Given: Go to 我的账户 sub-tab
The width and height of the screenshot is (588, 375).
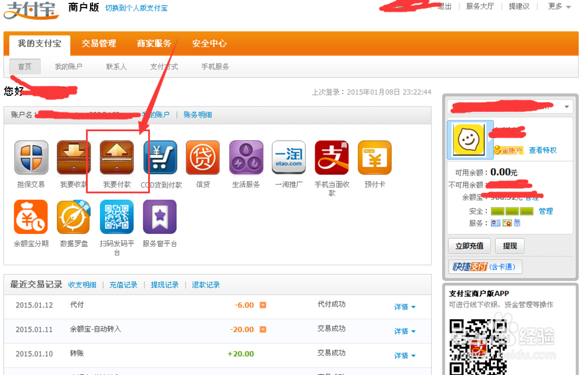Looking at the screenshot, I should [69, 67].
